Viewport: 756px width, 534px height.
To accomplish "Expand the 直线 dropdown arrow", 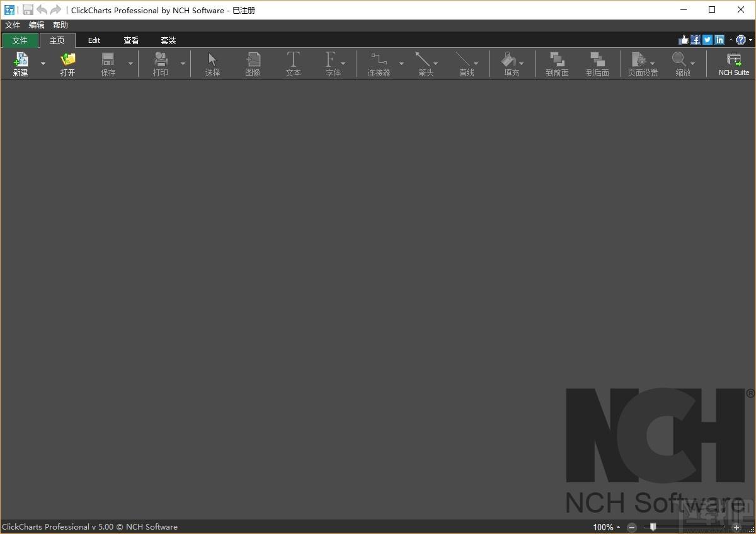I will click(476, 64).
